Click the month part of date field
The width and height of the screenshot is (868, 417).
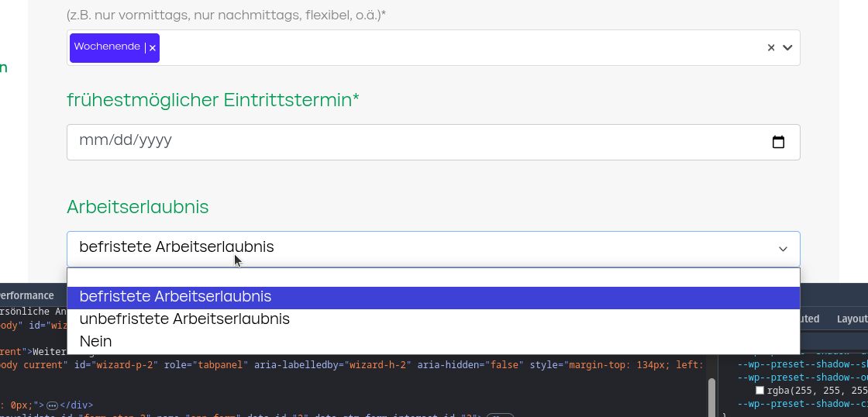point(91,141)
